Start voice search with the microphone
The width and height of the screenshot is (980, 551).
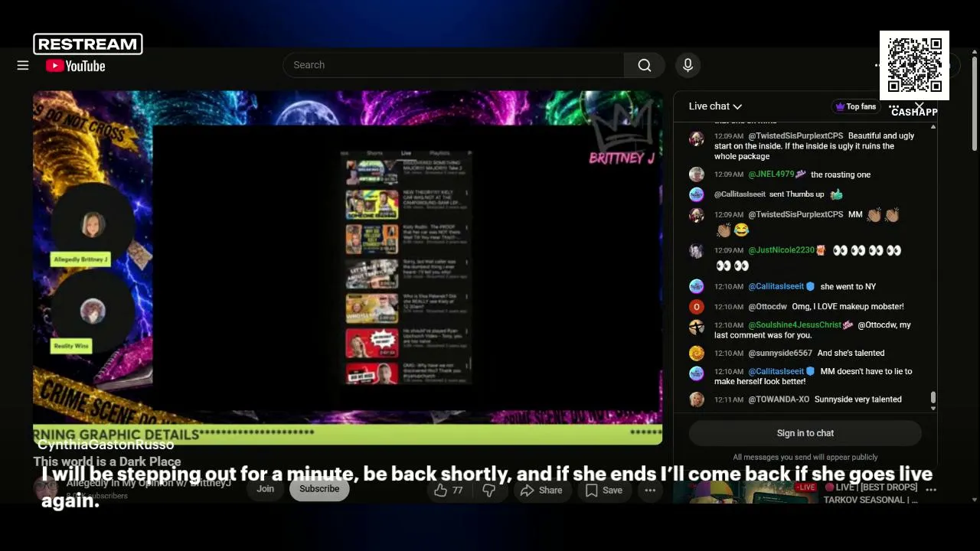688,65
